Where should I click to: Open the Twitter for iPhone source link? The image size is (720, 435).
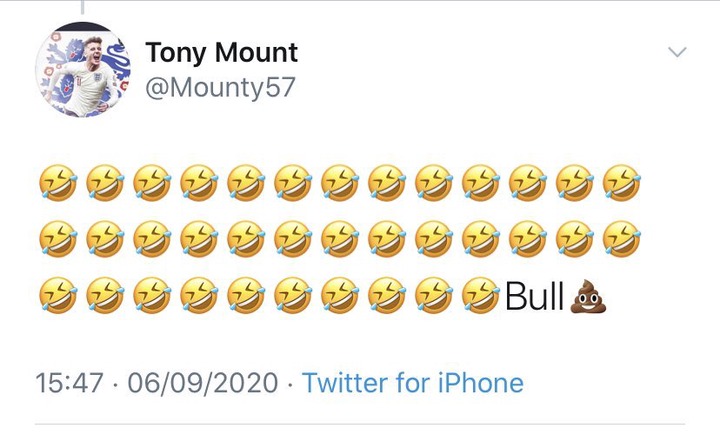point(412,382)
